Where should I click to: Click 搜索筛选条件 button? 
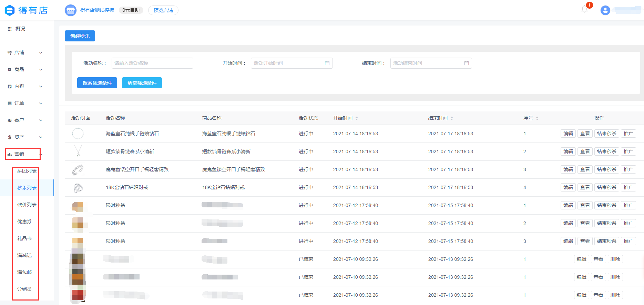[97, 83]
